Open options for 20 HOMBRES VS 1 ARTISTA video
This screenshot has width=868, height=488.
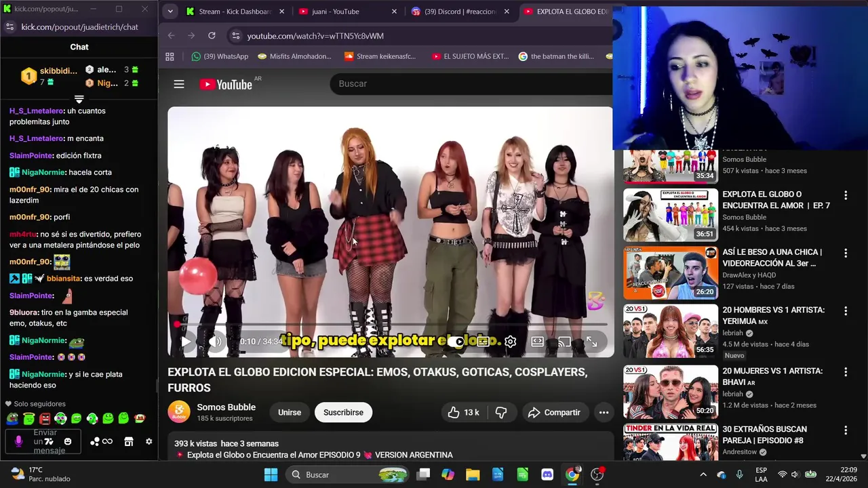[845, 311]
